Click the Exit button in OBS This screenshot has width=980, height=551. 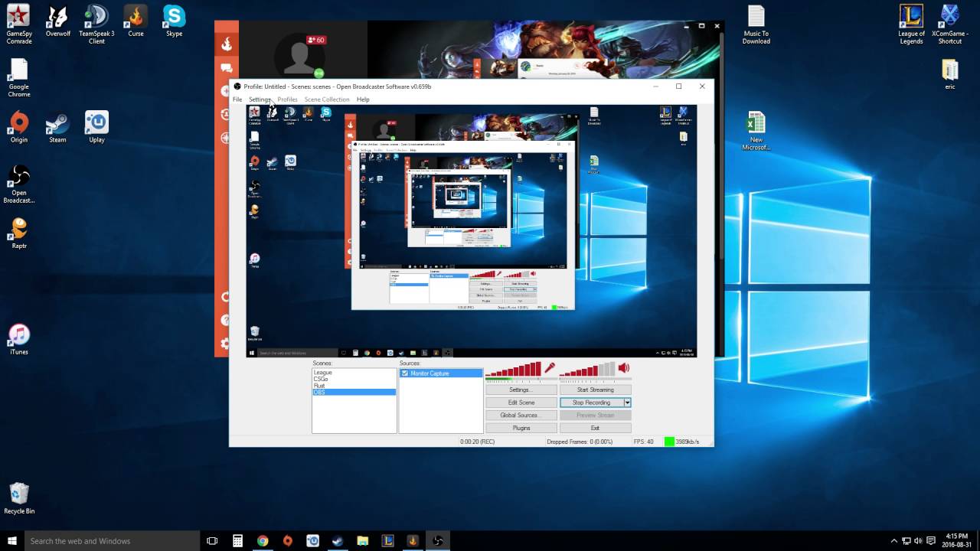pyautogui.click(x=596, y=428)
